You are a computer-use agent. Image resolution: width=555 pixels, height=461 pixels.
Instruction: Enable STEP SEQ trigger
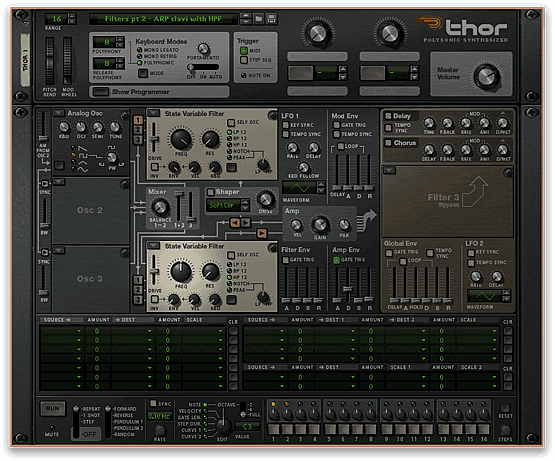pyautogui.click(x=244, y=60)
